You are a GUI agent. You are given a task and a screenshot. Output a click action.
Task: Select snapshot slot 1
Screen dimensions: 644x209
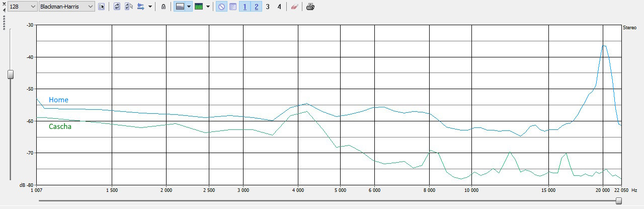tap(245, 7)
